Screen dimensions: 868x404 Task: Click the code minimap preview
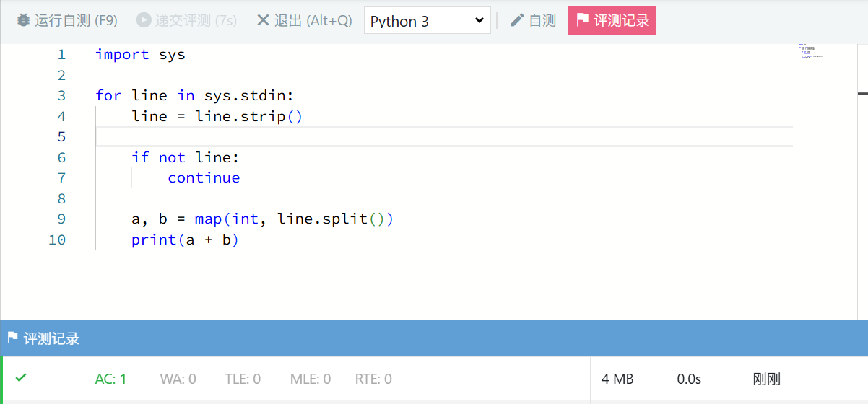(x=810, y=51)
